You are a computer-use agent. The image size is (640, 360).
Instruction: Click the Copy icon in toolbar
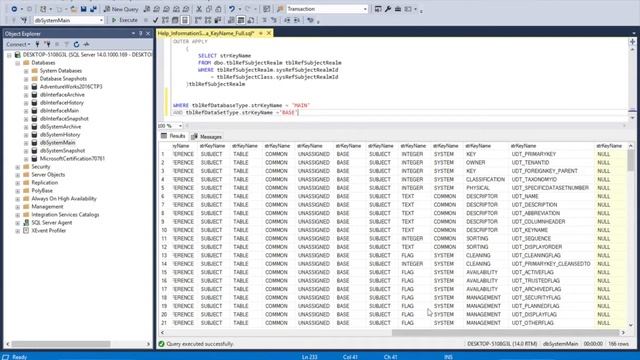[x=209, y=9]
